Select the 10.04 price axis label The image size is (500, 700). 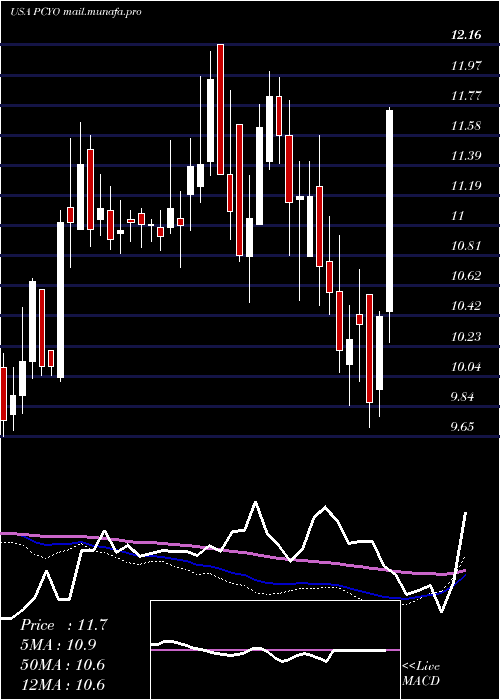(x=466, y=367)
